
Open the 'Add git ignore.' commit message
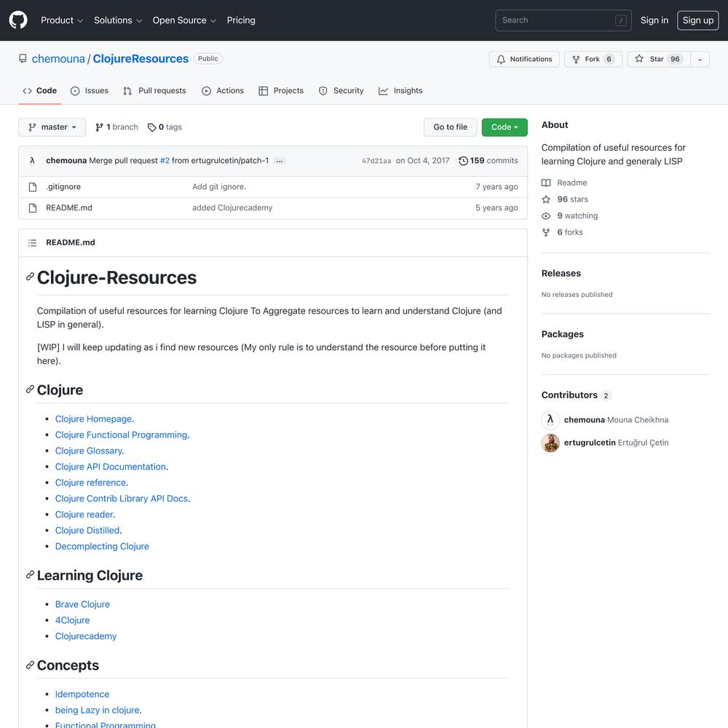(219, 186)
